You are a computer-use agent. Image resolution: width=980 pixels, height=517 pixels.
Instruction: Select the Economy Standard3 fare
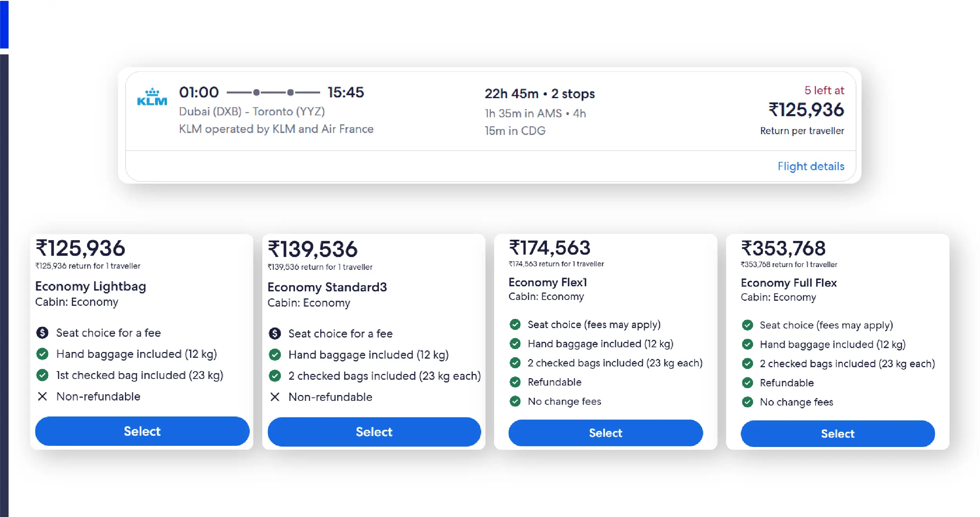374,432
